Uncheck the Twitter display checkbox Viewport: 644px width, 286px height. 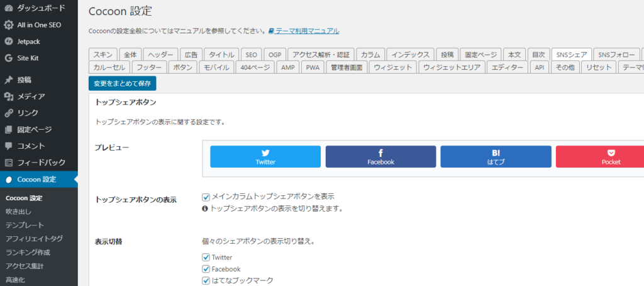[x=206, y=258]
